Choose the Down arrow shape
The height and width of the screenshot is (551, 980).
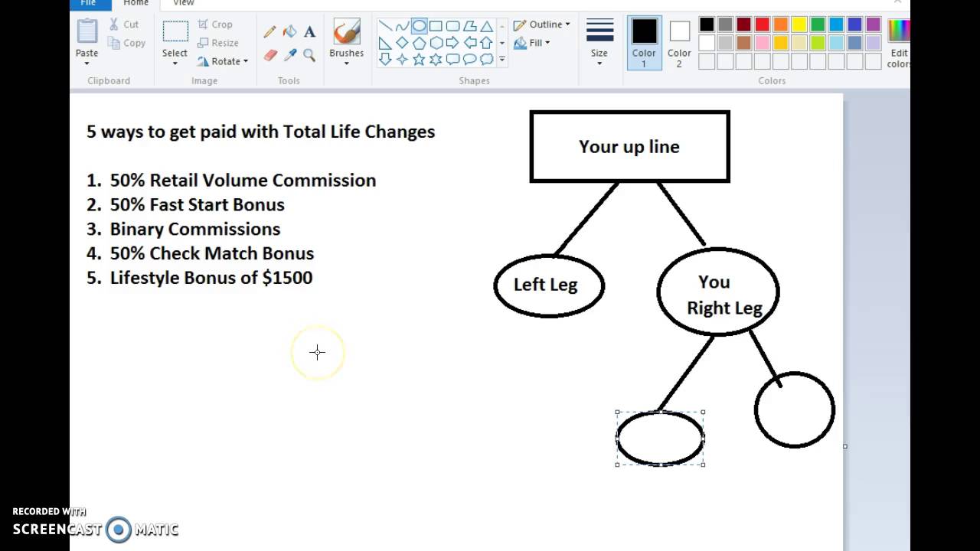[x=386, y=59]
